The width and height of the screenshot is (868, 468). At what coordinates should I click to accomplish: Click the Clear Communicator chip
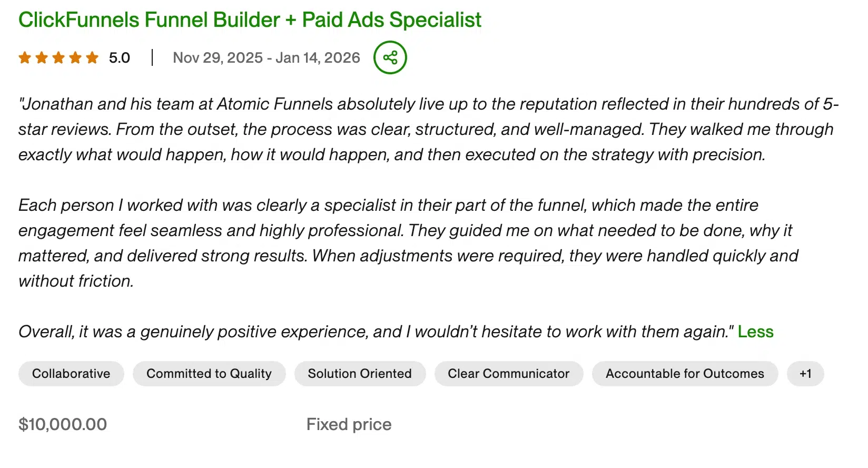(508, 374)
